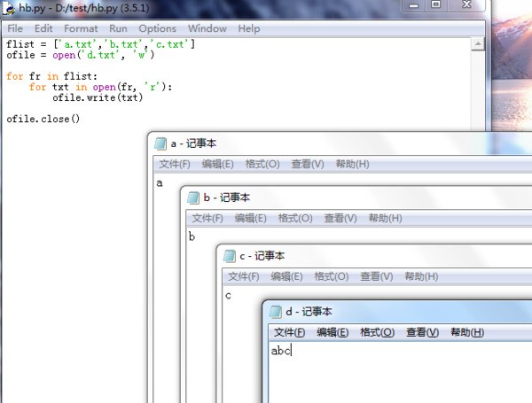This screenshot has height=403, width=532.
Task: Close the hb.py IDLE window
Action: click(467, 4)
